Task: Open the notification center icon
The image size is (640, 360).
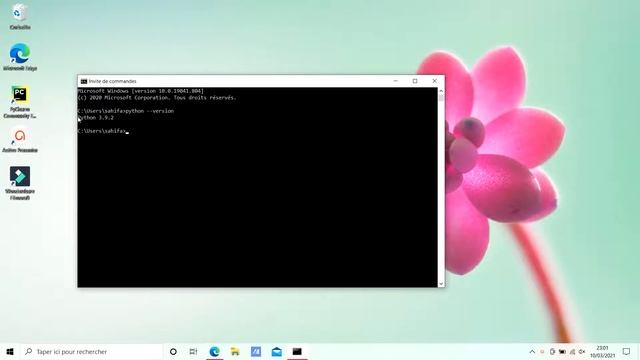Action: click(627, 351)
